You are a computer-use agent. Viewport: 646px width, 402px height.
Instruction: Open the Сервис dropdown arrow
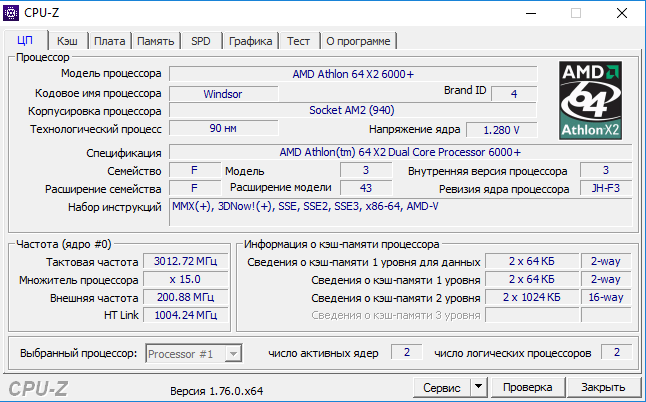[478, 386]
